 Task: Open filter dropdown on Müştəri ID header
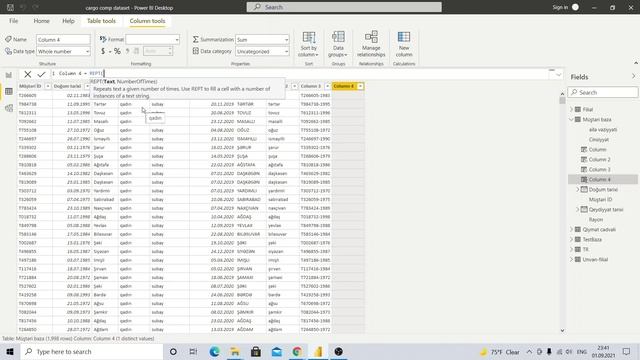pyautogui.click(x=47, y=86)
